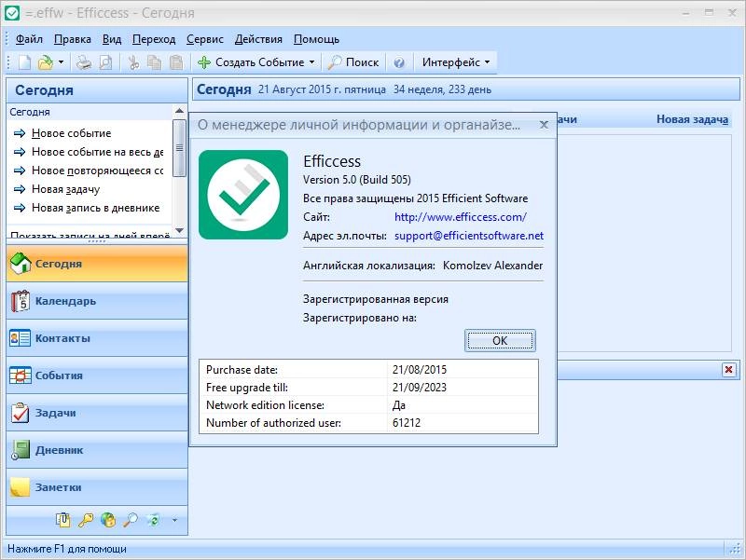
Task: Click Новая запись в дневнике link
Action: click(96, 208)
